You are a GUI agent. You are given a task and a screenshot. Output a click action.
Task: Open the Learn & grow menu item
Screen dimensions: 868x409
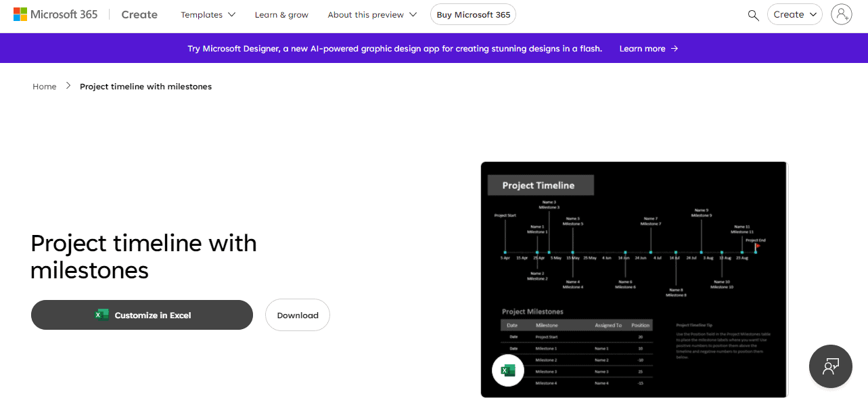[281, 15]
